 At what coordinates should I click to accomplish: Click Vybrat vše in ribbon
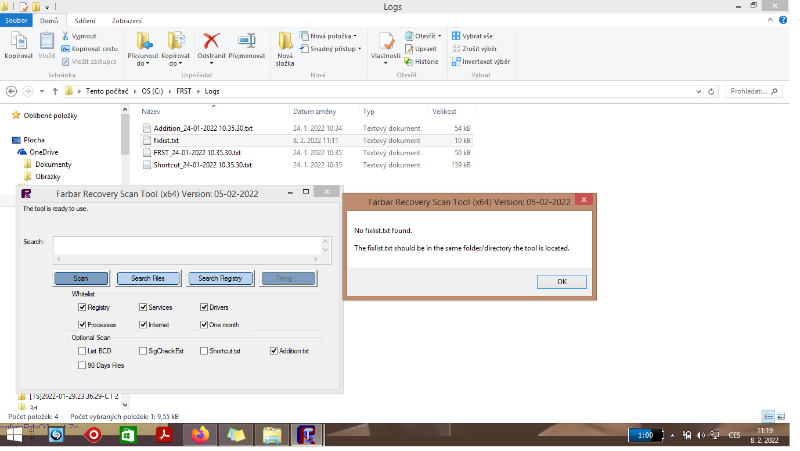[x=472, y=36]
